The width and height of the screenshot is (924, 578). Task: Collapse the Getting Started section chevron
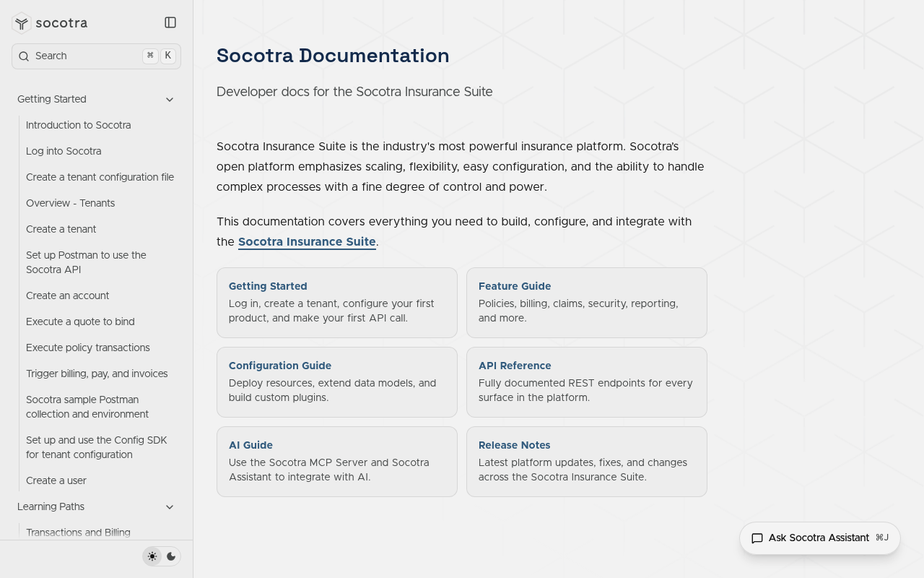coord(170,99)
